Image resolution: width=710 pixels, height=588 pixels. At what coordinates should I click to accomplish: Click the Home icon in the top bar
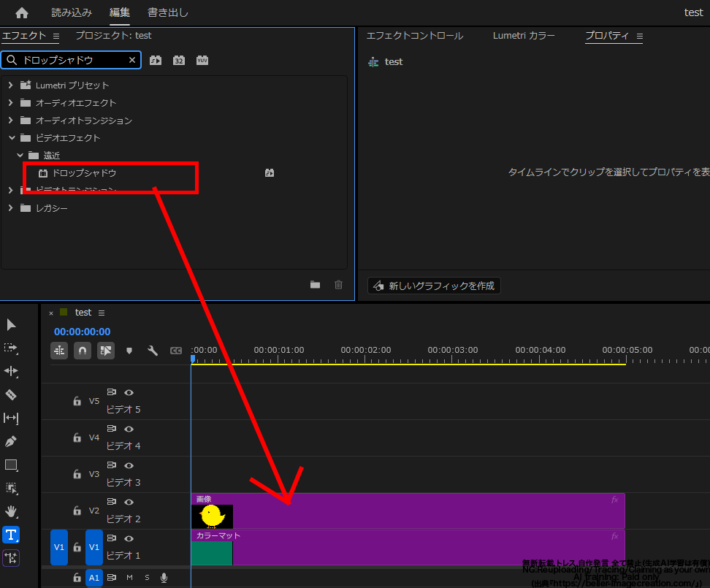pyautogui.click(x=21, y=12)
